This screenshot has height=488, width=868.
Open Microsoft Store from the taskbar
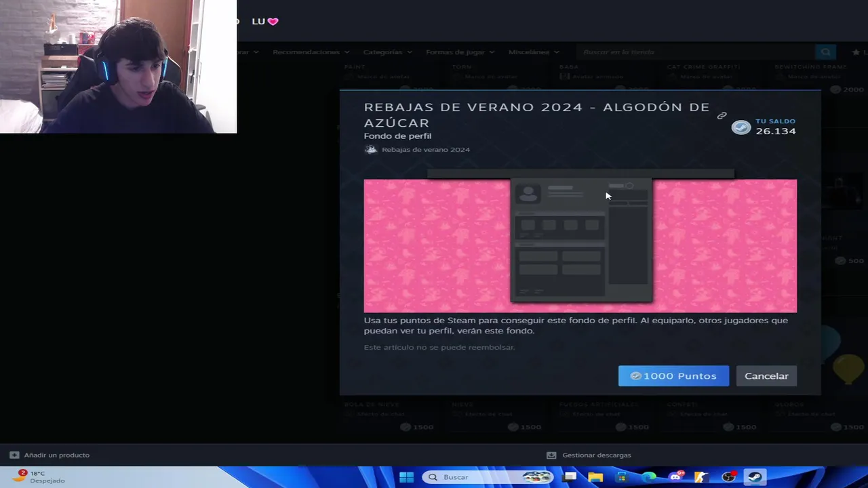coord(622,477)
